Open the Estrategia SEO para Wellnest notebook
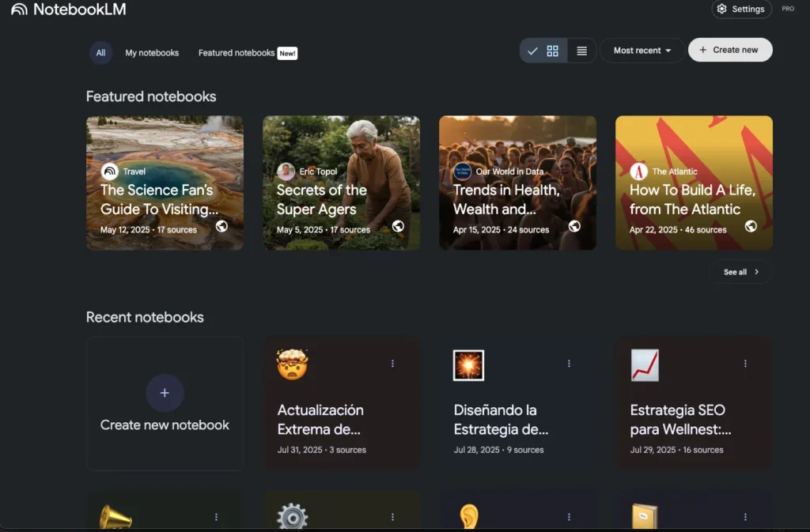The height and width of the screenshot is (532, 810). (694, 403)
